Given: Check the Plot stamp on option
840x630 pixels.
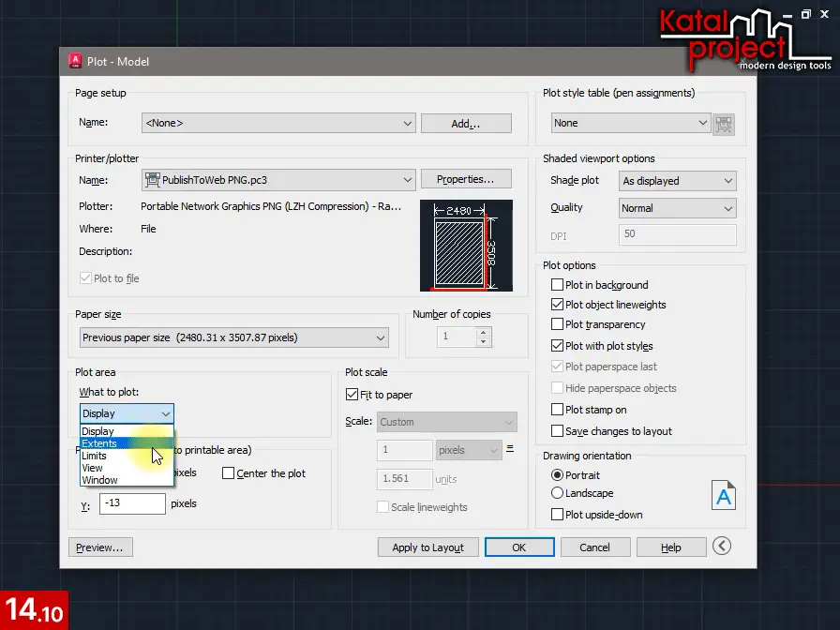Looking at the screenshot, I should 557,409.
